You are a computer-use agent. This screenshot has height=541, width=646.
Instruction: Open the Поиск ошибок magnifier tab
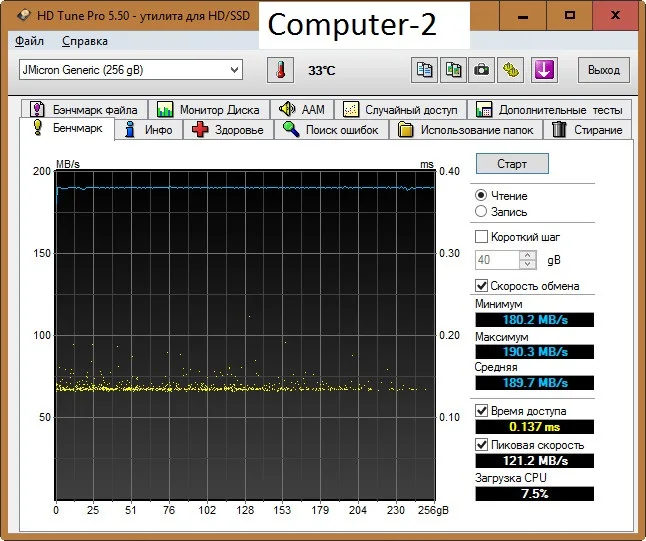click(330, 130)
